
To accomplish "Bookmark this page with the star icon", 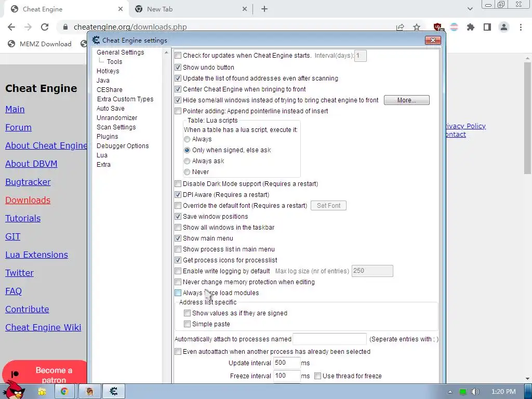I will (417, 27).
